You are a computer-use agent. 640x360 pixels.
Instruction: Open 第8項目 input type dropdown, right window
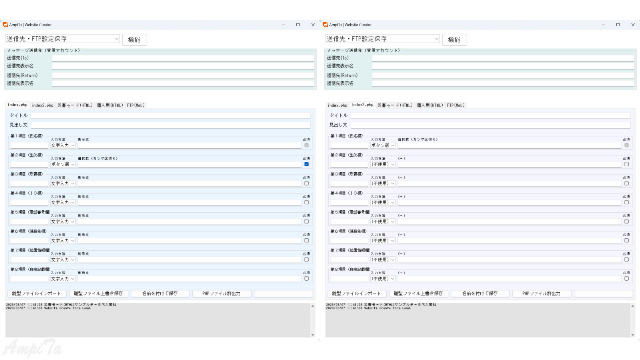click(383, 279)
